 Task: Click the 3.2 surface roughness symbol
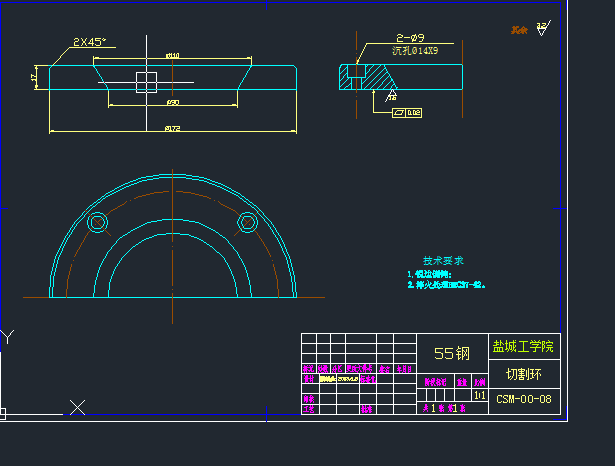(543, 28)
